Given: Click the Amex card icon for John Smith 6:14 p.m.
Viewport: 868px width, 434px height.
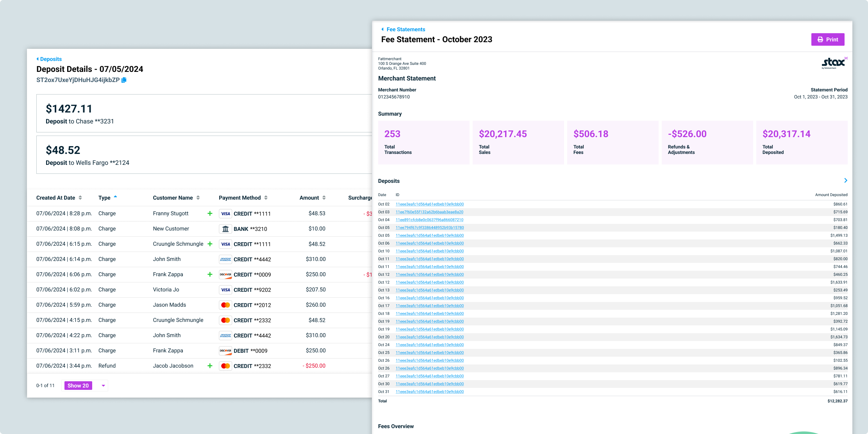Looking at the screenshot, I should (x=225, y=259).
